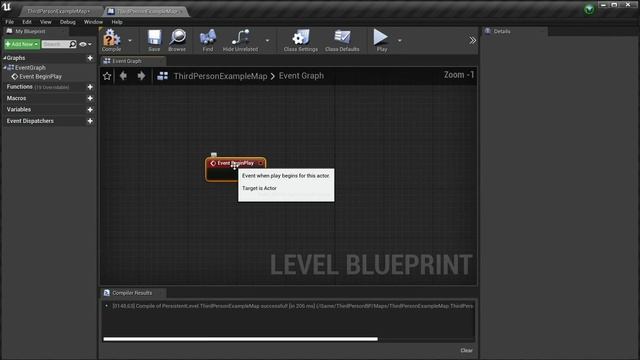Open the Find tool
The height and width of the screenshot is (360, 640).
tap(208, 40)
